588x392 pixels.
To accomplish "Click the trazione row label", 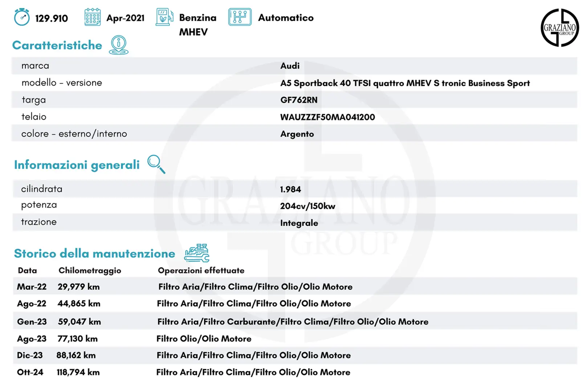I will click(x=39, y=222).
